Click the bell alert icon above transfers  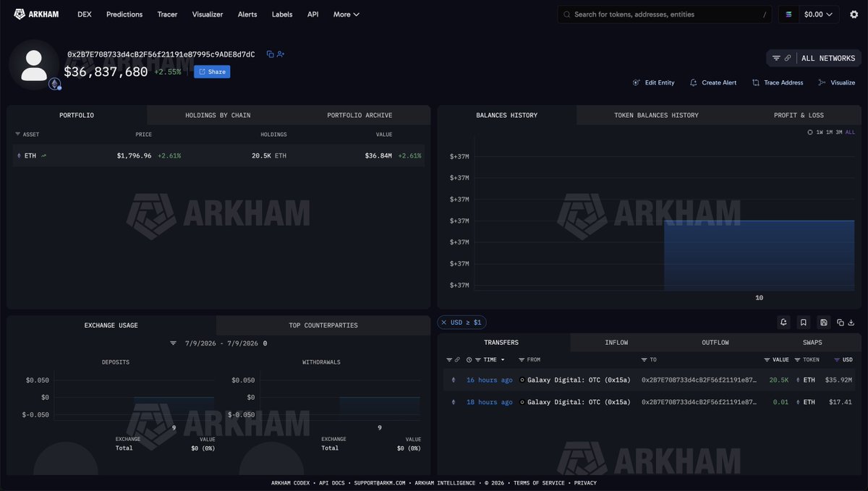pyautogui.click(x=783, y=323)
